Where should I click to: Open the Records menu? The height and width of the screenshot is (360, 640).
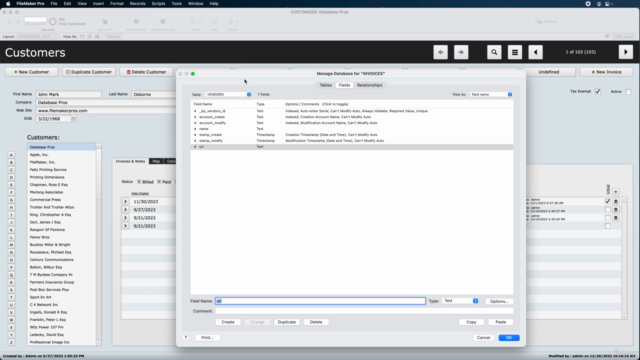pos(137,4)
